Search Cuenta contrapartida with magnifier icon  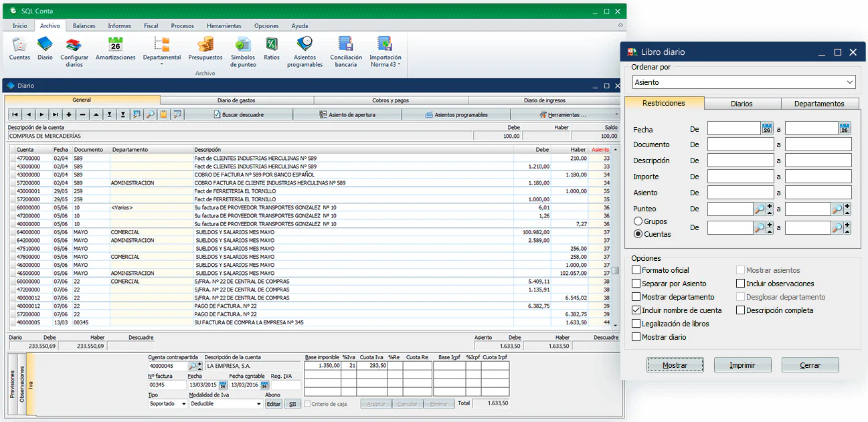click(x=193, y=366)
